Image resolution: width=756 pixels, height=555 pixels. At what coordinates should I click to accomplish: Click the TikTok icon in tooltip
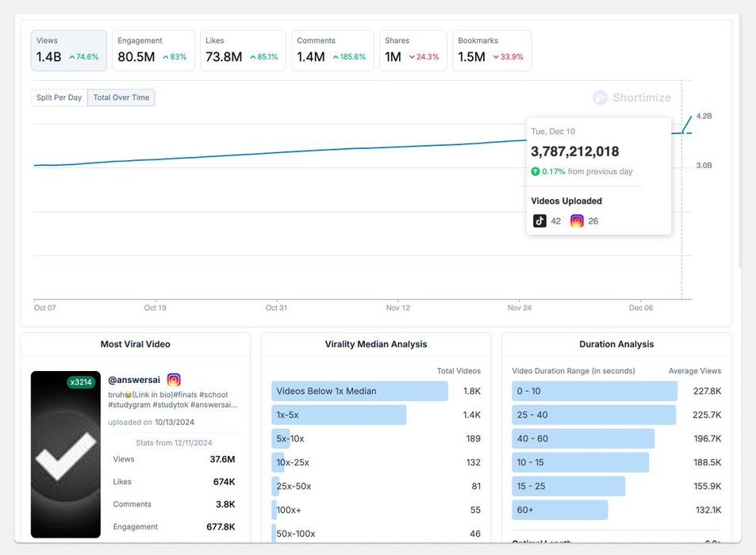pos(539,221)
